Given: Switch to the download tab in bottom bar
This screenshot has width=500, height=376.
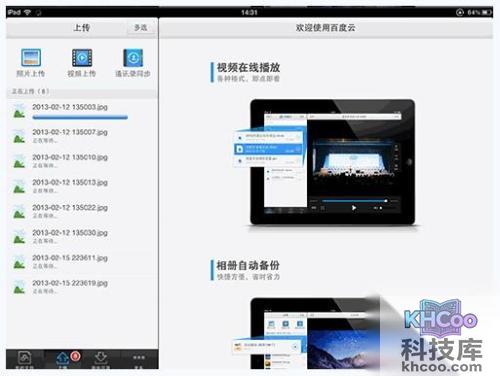Looking at the screenshot, I should coord(101,360).
